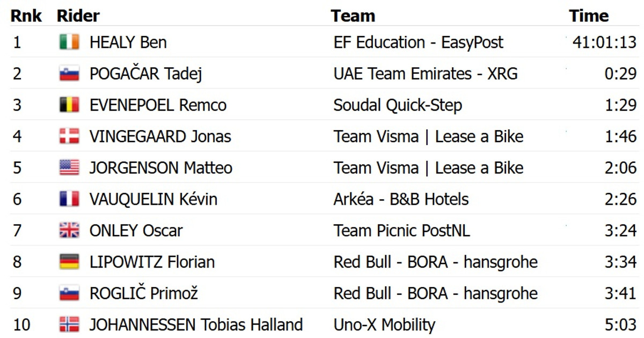This screenshot has width=644, height=338.
Task: Click Germany flag beside LIPOWITZ Florian
Action: 69,262
